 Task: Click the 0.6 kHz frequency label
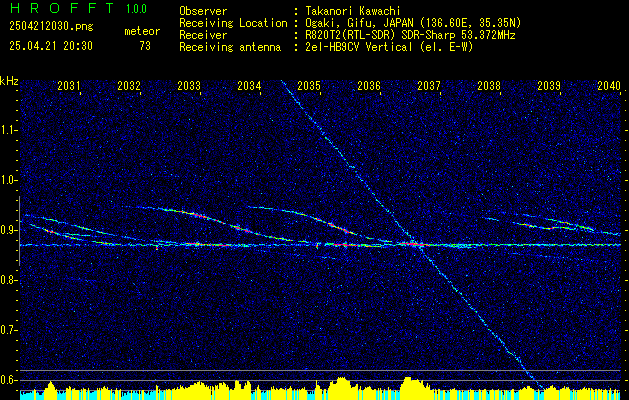[7, 380]
